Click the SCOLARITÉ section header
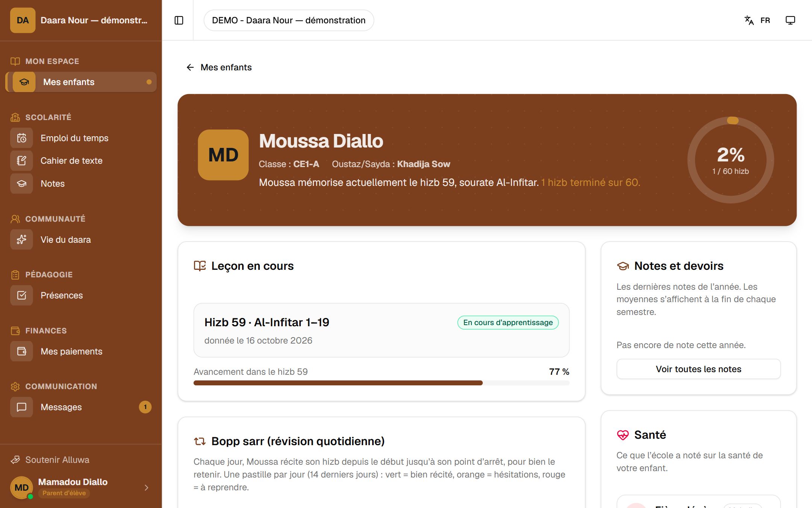Viewport: 812px width, 508px height. click(48, 117)
